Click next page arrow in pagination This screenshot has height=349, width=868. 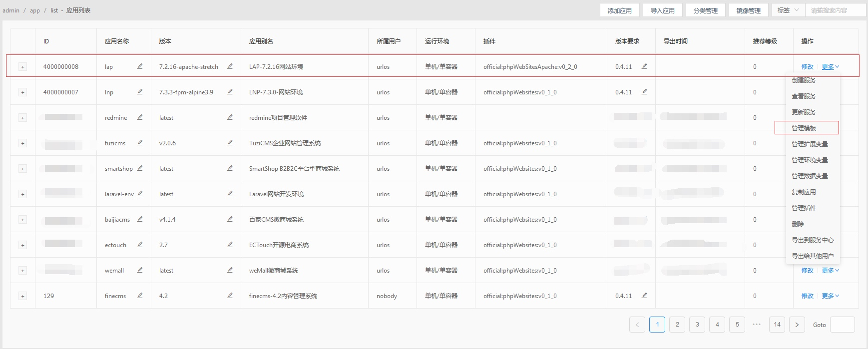(x=797, y=325)
